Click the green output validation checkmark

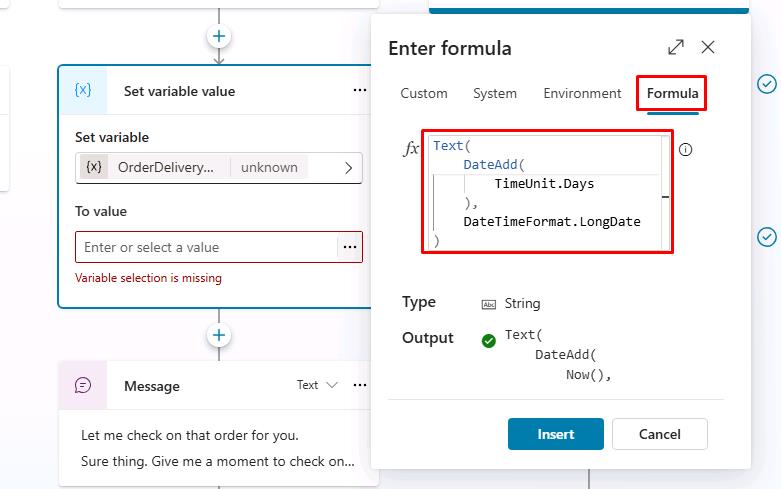point(489,341)
